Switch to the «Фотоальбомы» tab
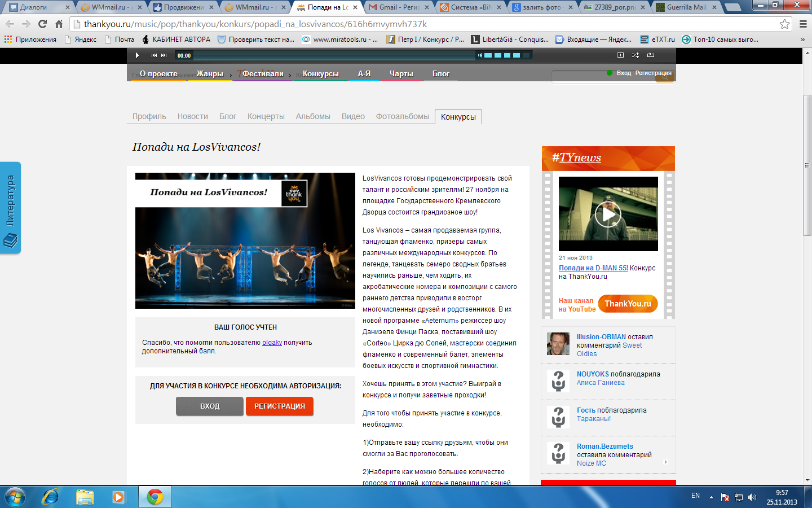The height and width of the screenshot is (508, 812). point(403,116)
